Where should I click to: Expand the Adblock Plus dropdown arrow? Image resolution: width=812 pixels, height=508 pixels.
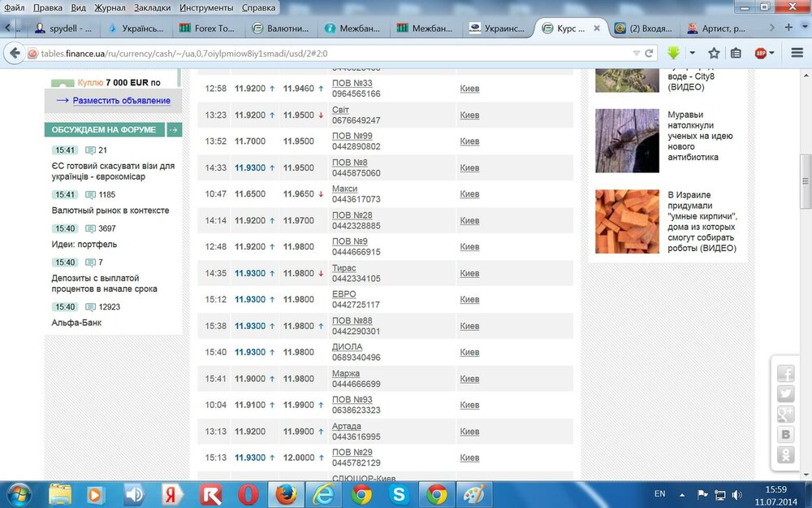tap(771, 53)
